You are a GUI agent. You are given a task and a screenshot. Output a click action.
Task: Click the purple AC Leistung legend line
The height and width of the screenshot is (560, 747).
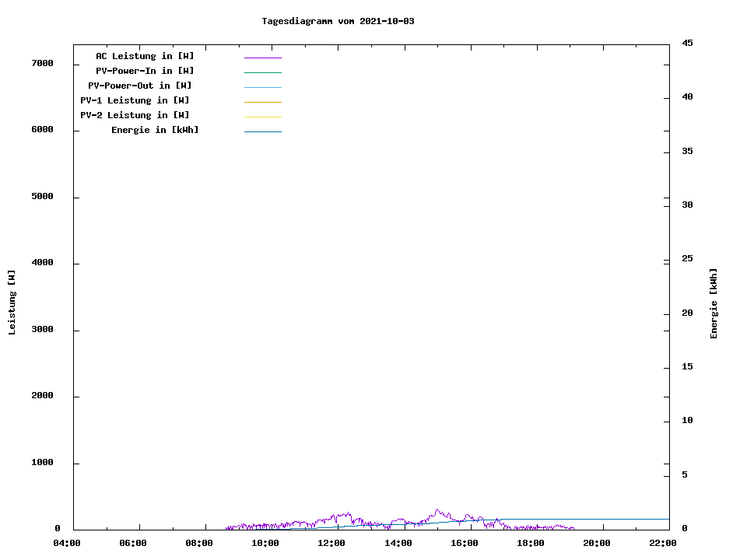tap(263, 58)
